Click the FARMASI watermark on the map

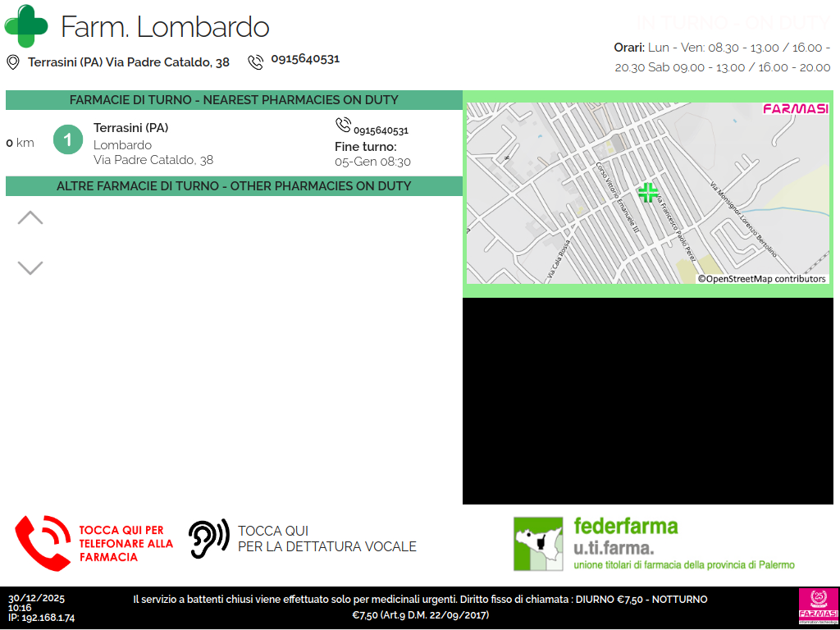(x=795, y=108)
